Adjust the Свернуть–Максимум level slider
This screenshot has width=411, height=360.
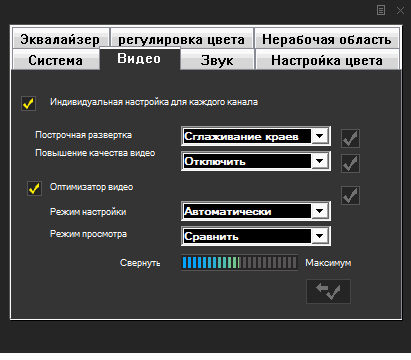pyautogui.click(x=239, y=263)
